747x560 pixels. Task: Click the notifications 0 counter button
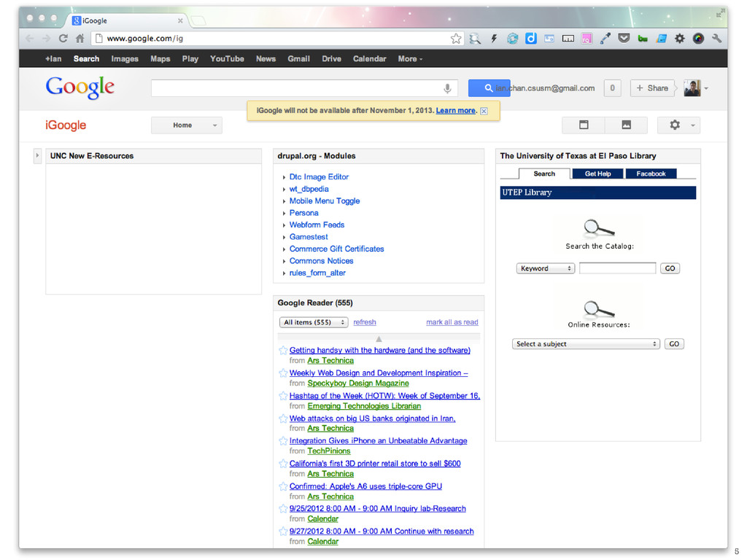point(612,88)
